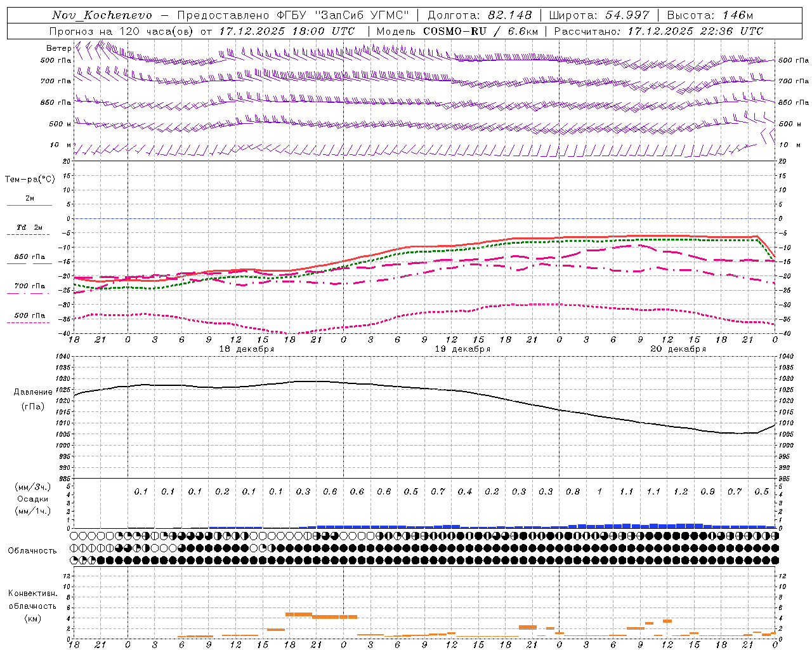Click the '700 гПа' temperature legend entry

[30, 286]
